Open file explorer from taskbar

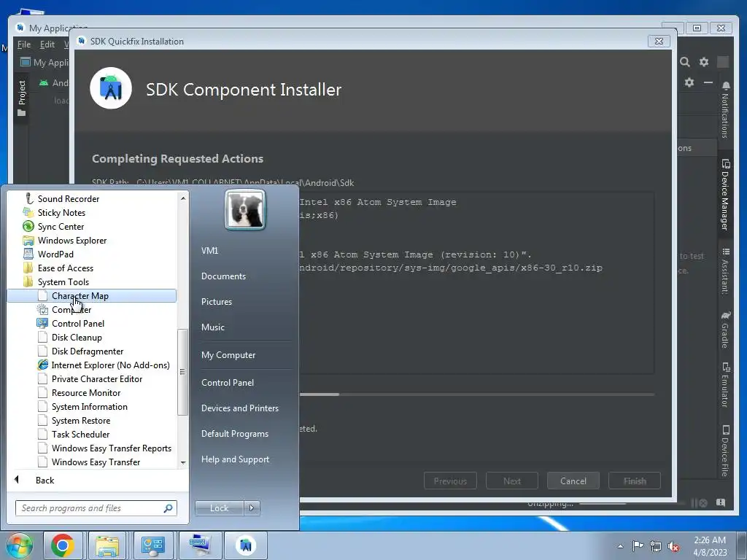[x=107, y=545]
